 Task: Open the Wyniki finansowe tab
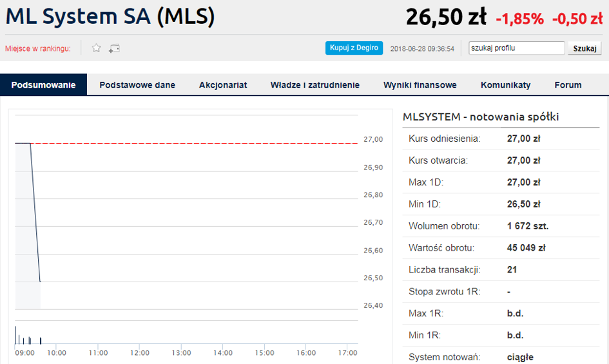tap(420, 84)
